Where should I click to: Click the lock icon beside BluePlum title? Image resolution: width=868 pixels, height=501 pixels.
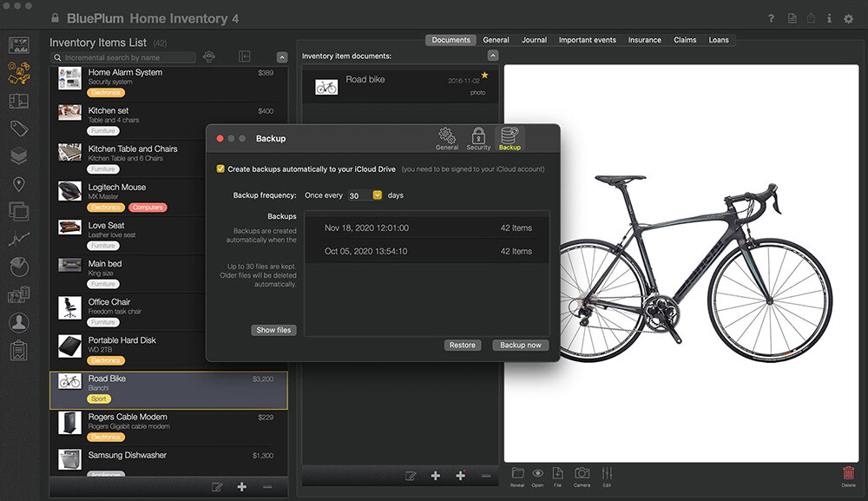[55, 18]
